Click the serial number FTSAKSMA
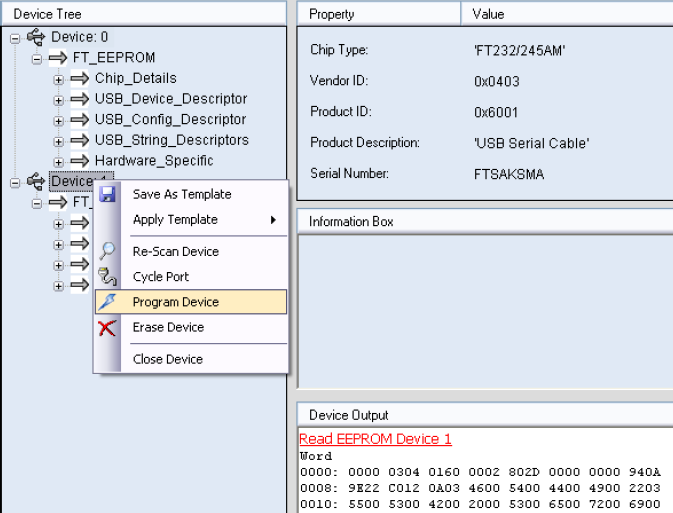 [509, 174]
